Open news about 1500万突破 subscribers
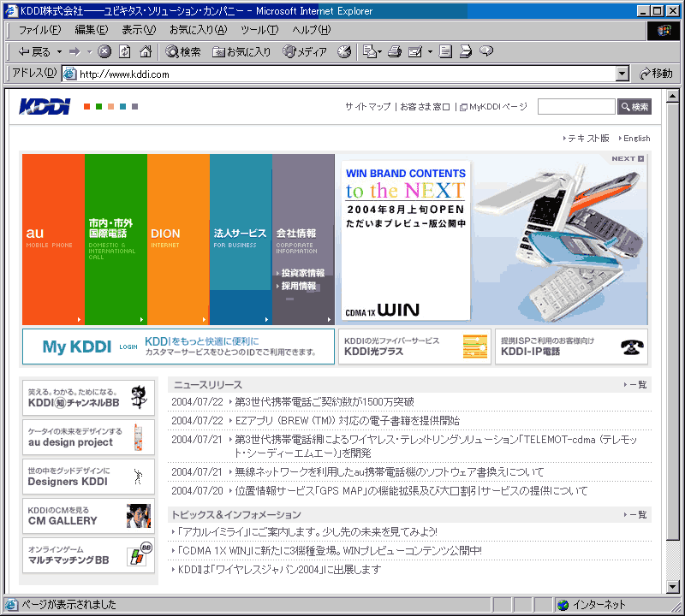 coord(325,401)
